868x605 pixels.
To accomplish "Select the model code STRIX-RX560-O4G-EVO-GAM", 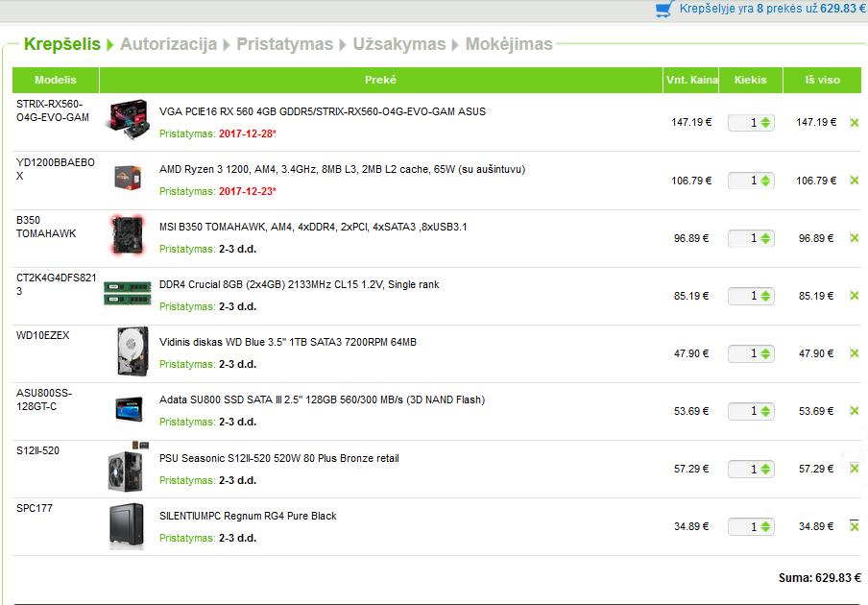I will (53, 110).
